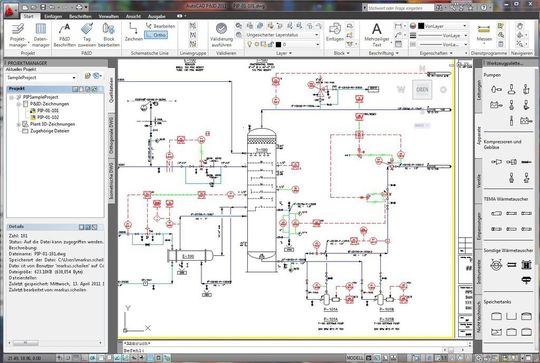Expand the Plant 3D-Zeichnungen node

click(x=18, y=124)
